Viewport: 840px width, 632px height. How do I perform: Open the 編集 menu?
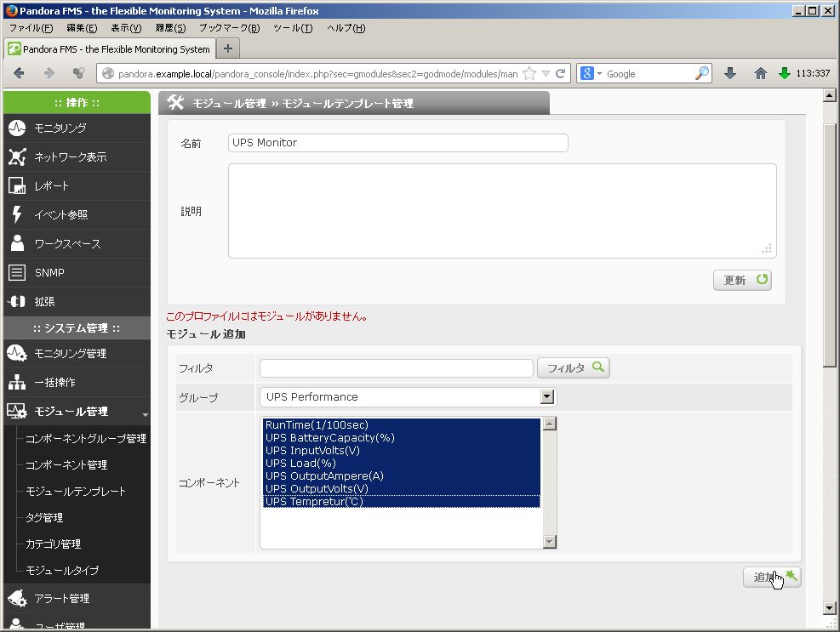[x=82, y=28]
